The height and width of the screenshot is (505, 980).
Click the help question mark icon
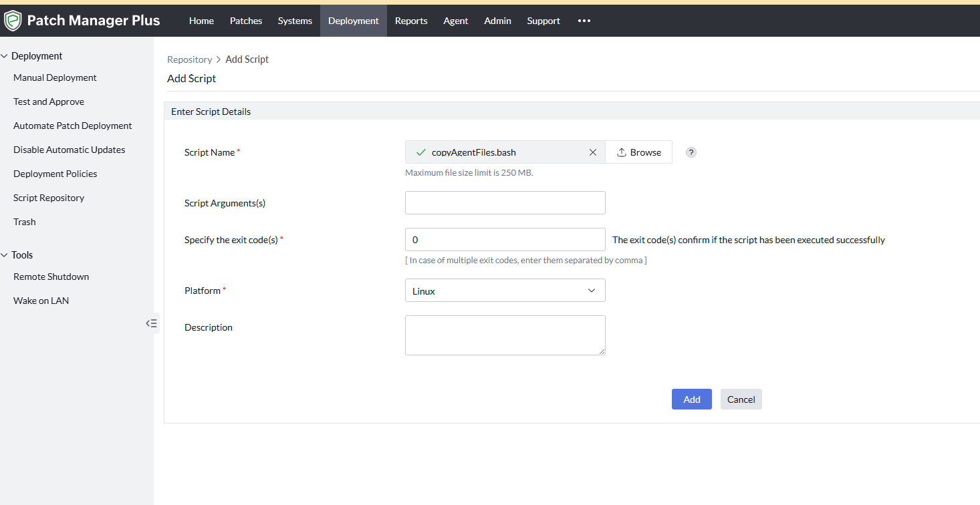[691, 152]
